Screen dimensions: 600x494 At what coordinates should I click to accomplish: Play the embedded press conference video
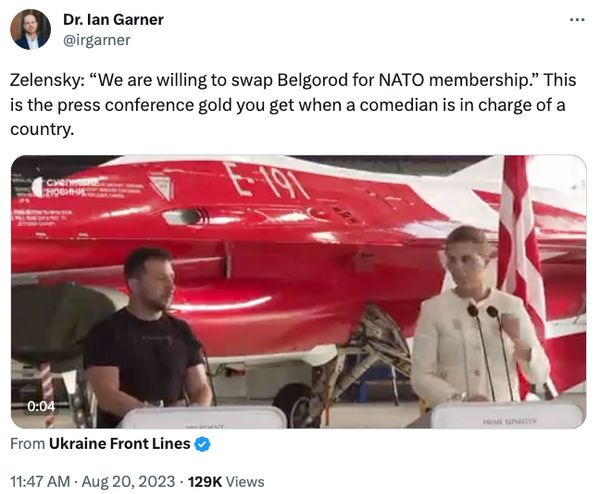298,292
